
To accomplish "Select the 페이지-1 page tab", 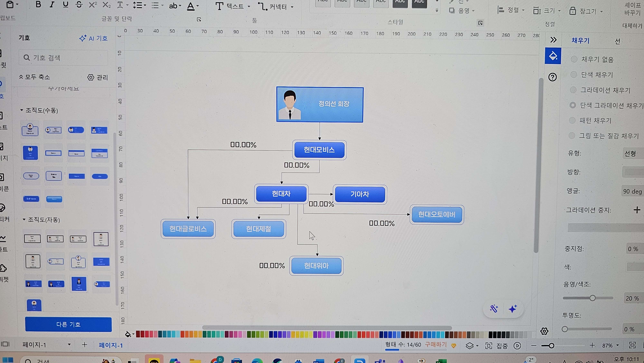I will coord(111,345).
